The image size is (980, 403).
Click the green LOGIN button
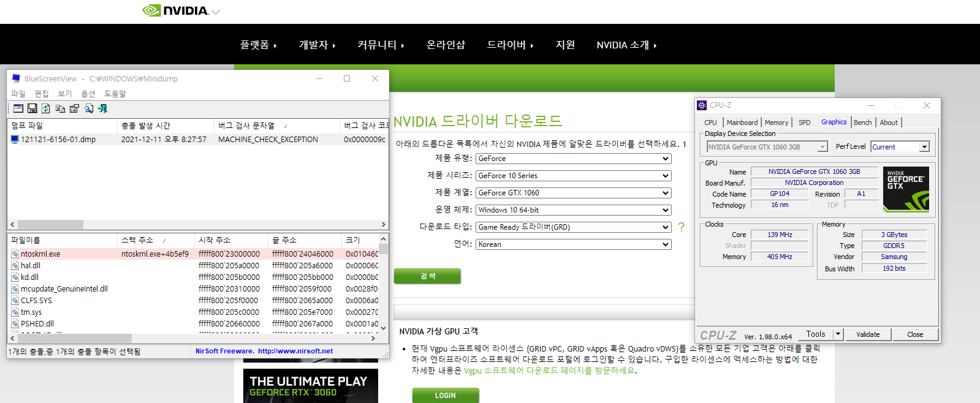446,396
